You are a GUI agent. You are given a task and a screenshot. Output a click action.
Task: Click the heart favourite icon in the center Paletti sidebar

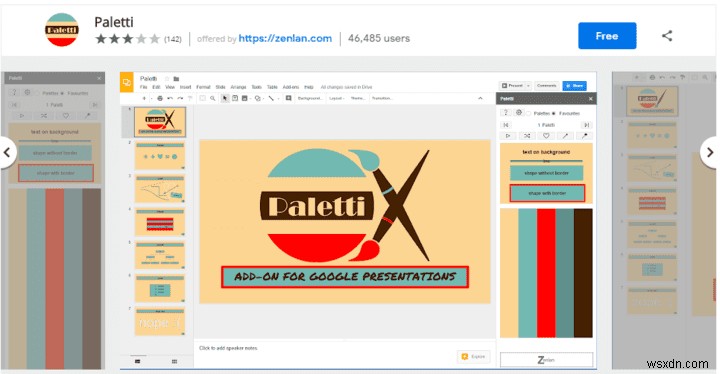point(546,136)
